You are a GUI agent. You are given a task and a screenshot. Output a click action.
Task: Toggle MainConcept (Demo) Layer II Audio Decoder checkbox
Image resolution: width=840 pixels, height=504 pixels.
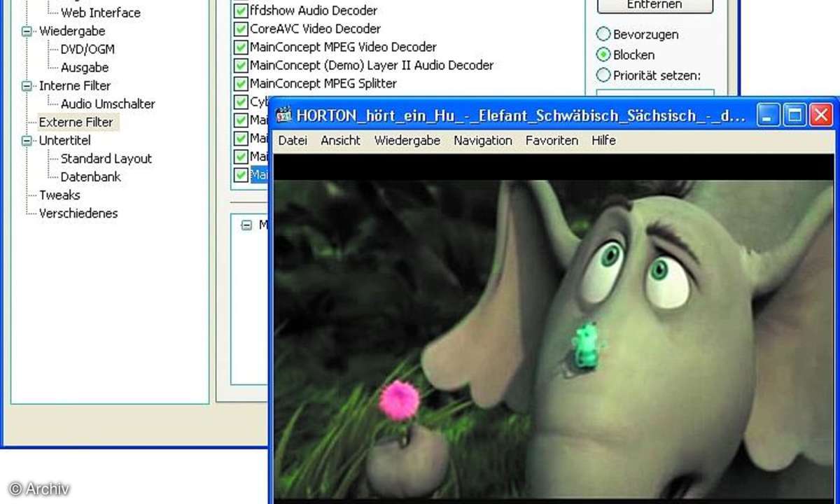(241, 65)
